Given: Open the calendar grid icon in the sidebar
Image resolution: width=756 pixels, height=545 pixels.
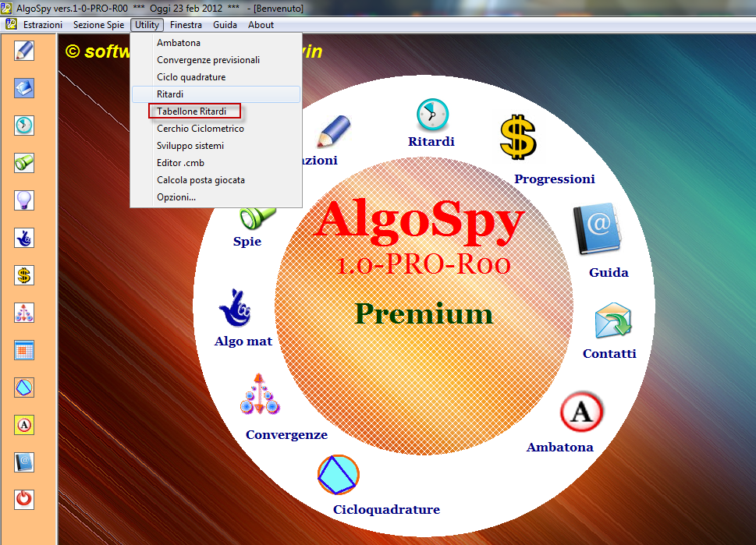Looking at the screenshot, I should 24,350.
